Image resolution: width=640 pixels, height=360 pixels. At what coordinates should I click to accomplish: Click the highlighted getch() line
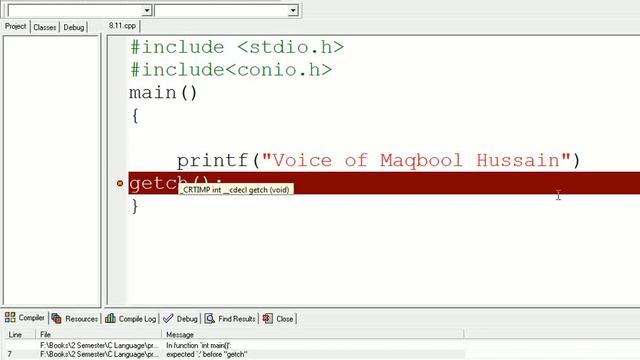pos(384,183)
